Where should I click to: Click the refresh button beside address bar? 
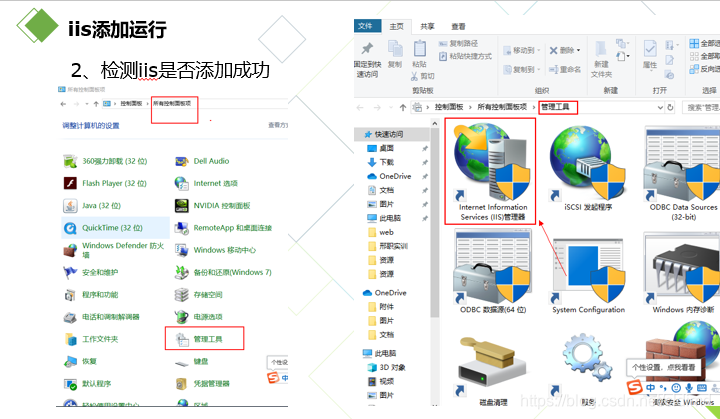(670, 108)
